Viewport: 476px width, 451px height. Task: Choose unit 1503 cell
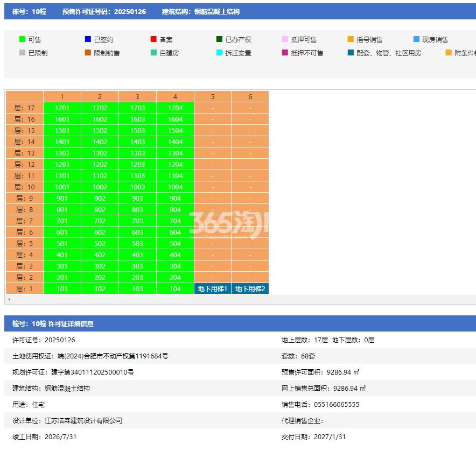pos(137,130)
